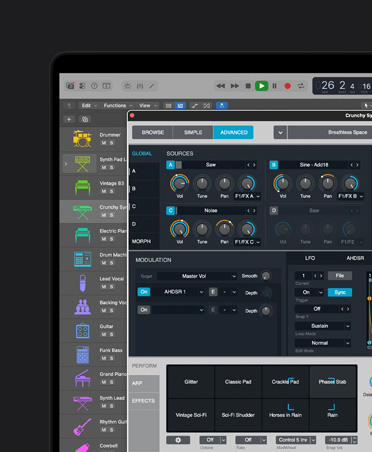Click the Guitar amp track icon
372x452 pixels.
pos(82,331)
